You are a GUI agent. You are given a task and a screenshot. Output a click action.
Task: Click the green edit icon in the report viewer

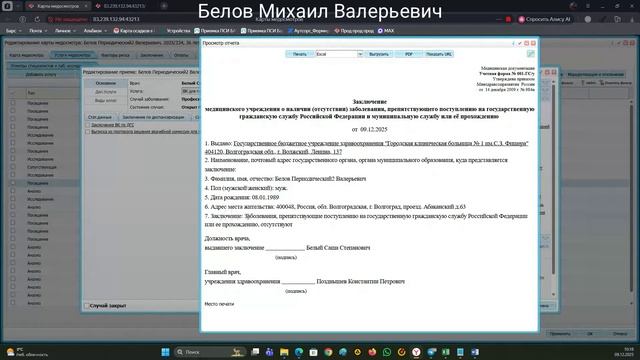pos(530,54)
